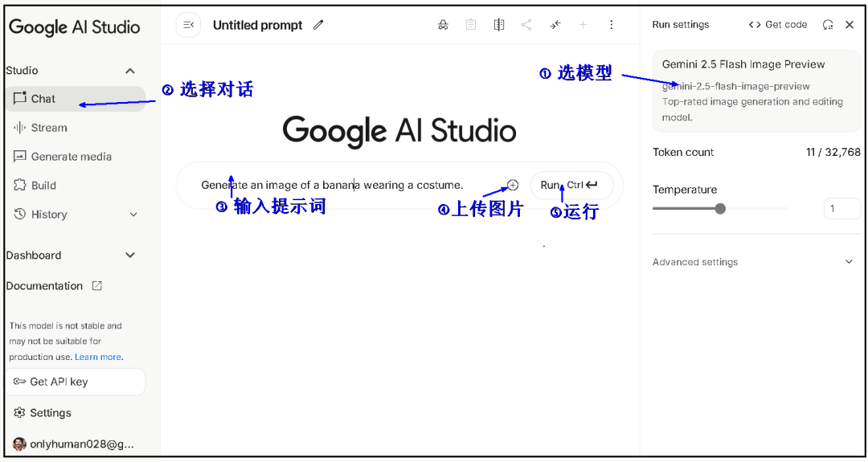
Task: Open system instructions clipboard icon
Action: click(x=470, y=25)
